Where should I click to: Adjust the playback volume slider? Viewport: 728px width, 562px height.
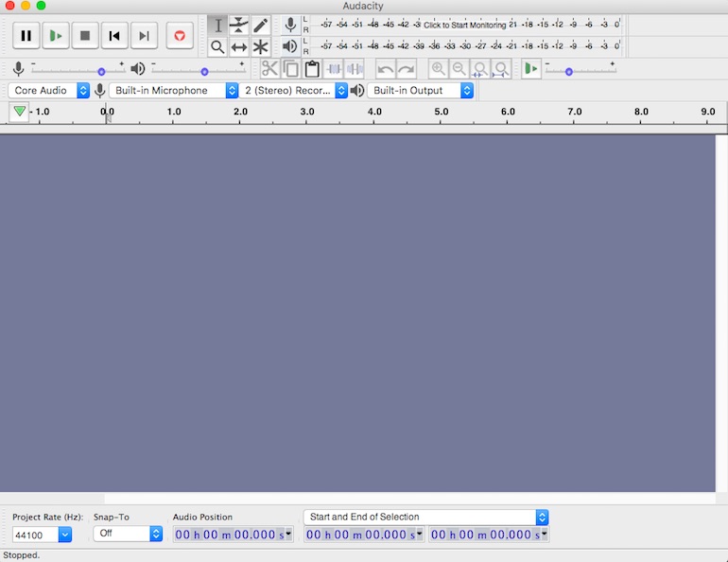click(199, 71)
